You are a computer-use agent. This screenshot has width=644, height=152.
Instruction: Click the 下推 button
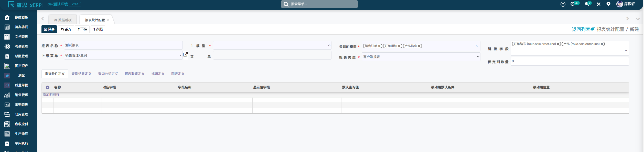tap(82, 29)
